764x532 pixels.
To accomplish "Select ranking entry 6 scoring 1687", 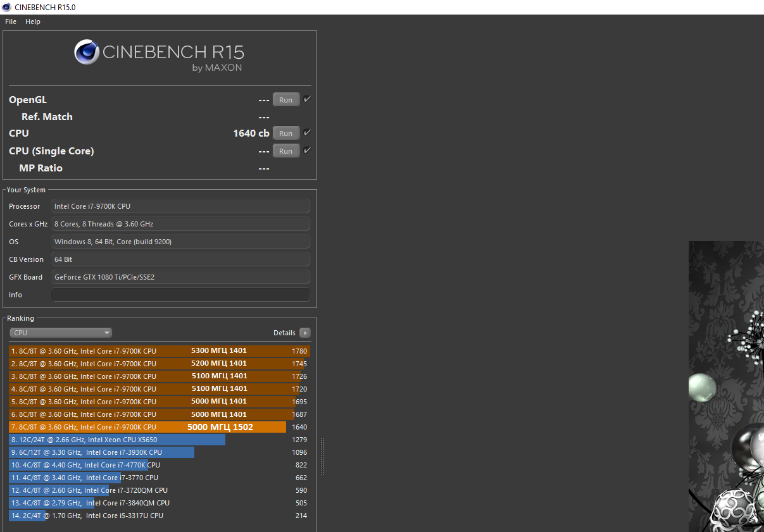I will pos(160,414).
